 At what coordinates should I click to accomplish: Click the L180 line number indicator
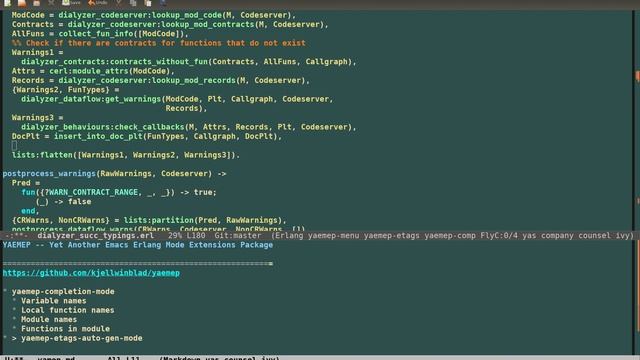[x=196, y=236]
